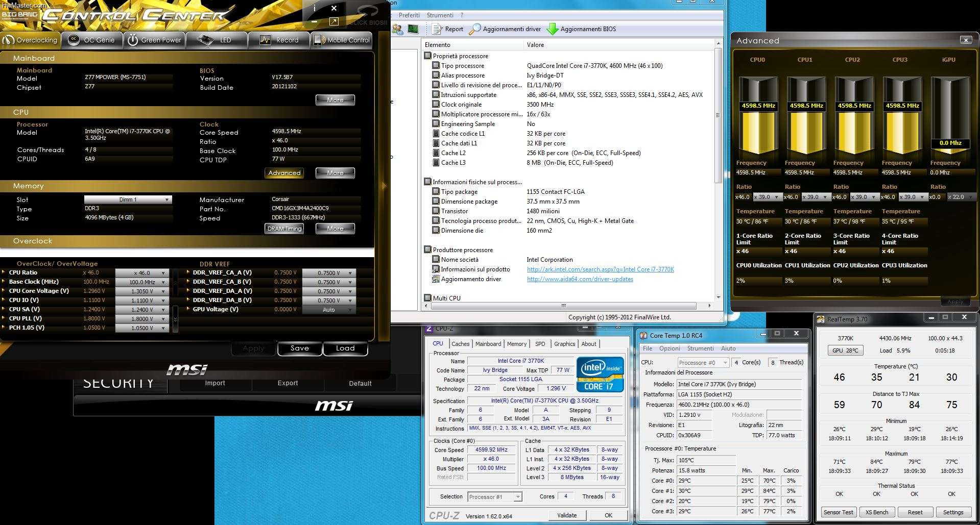Open the Record tab
This screenshot has height=525, width=980.
tap(279, 40)
